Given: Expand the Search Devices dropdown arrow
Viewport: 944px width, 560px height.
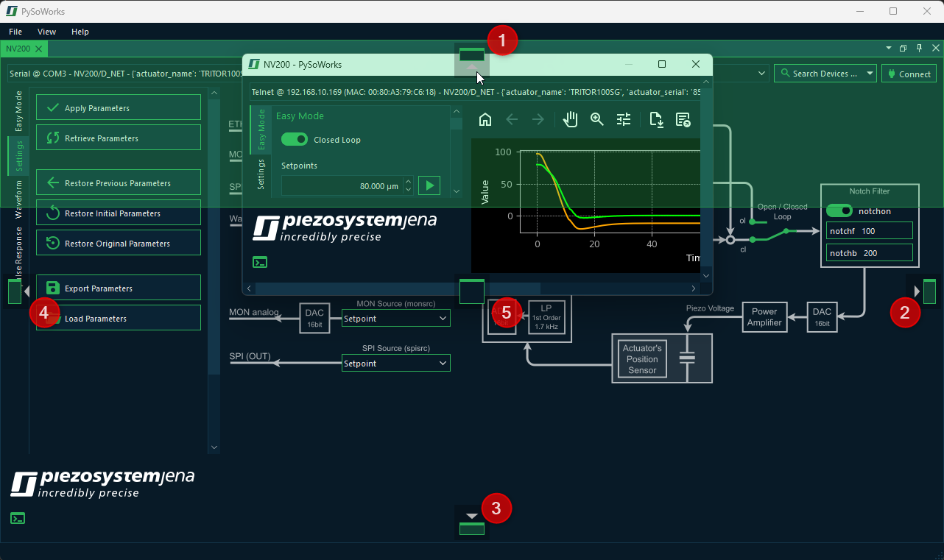Looking at the screenshot, I should point(870,74).
